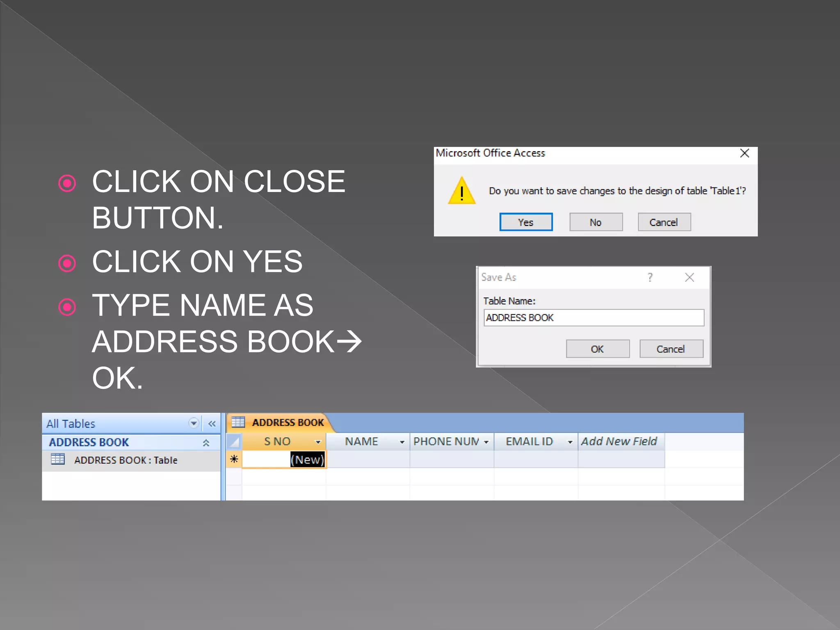The width and height of the screenshot is (840, 630).
Task: Open the All Tables dropdown menu
Action: pos(194,423)
